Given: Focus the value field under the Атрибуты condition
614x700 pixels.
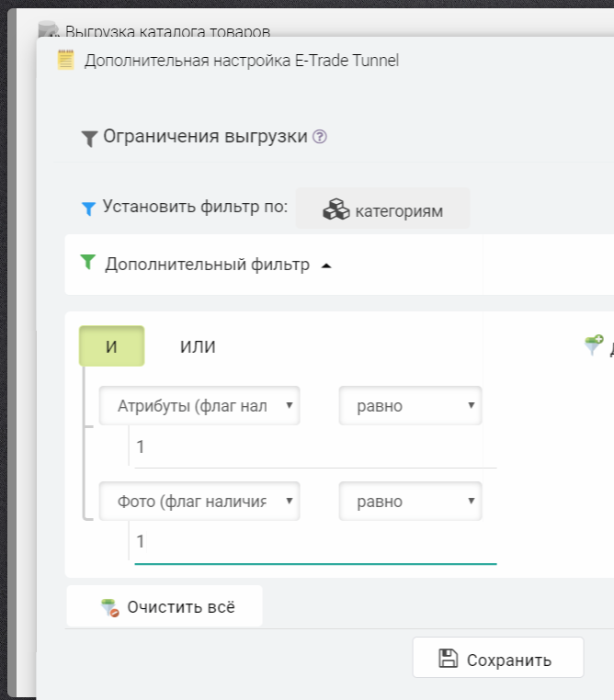Looking at the screenshot, I should [x=313, y=447].
